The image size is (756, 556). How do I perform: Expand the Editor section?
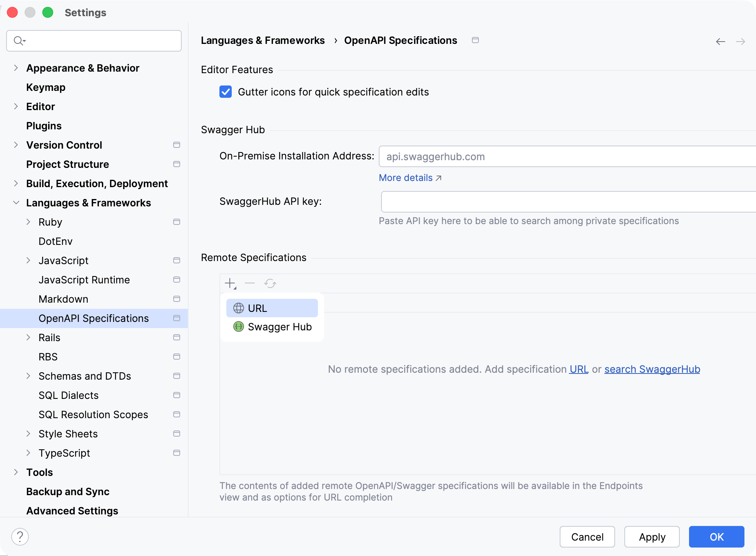pos(16,106)
